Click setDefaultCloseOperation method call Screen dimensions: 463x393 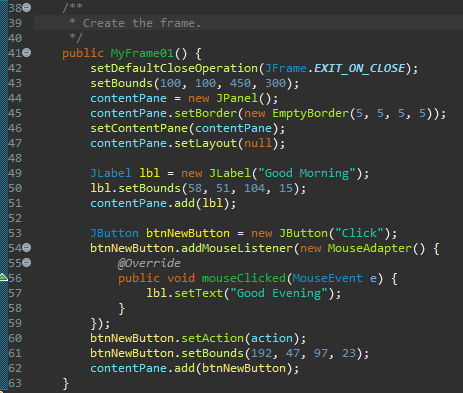(174, 68)
